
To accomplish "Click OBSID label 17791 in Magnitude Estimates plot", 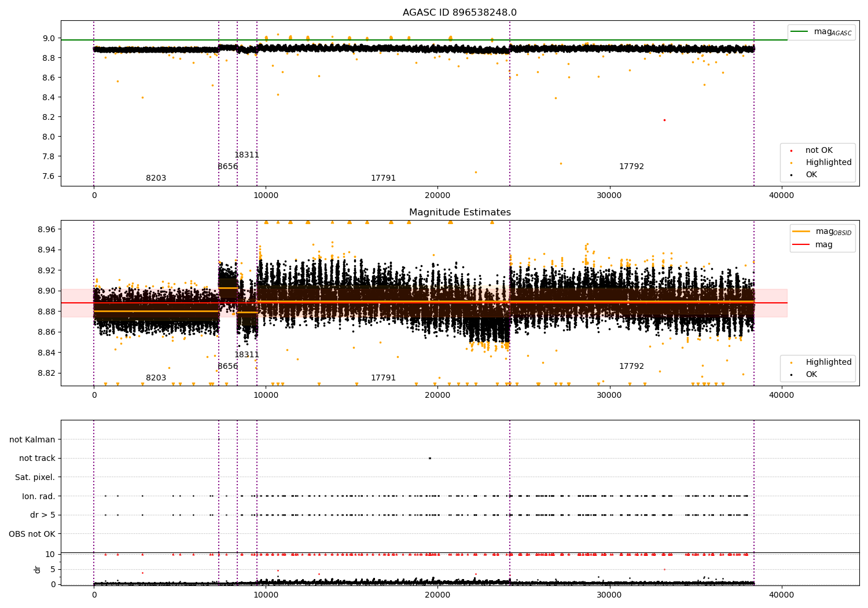I will coord(383,378).
